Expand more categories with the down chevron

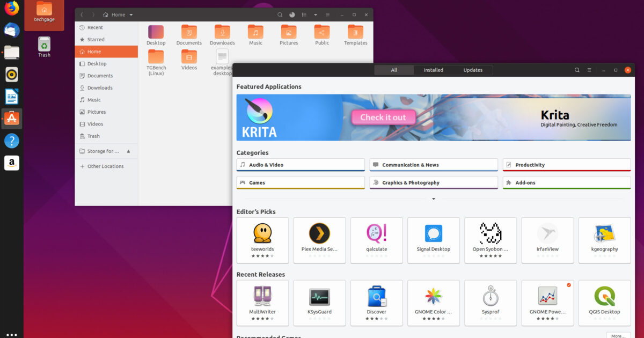pyautogui.click(x=433, y=199)
